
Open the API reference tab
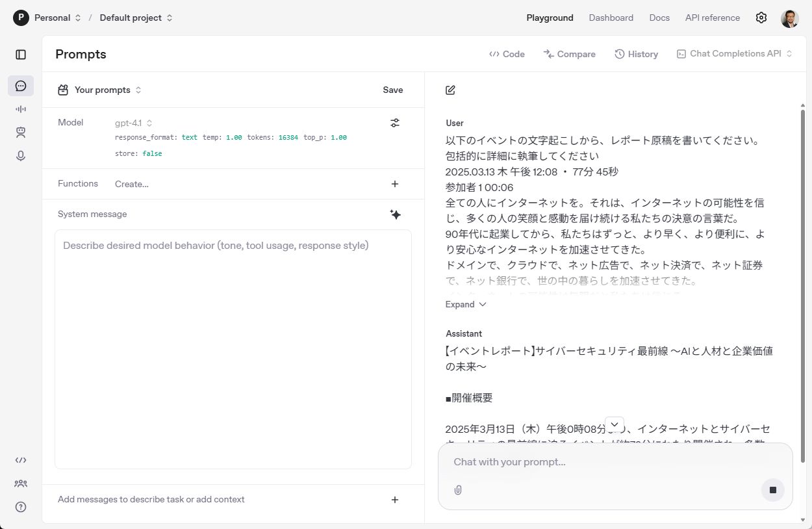[712, 18]
